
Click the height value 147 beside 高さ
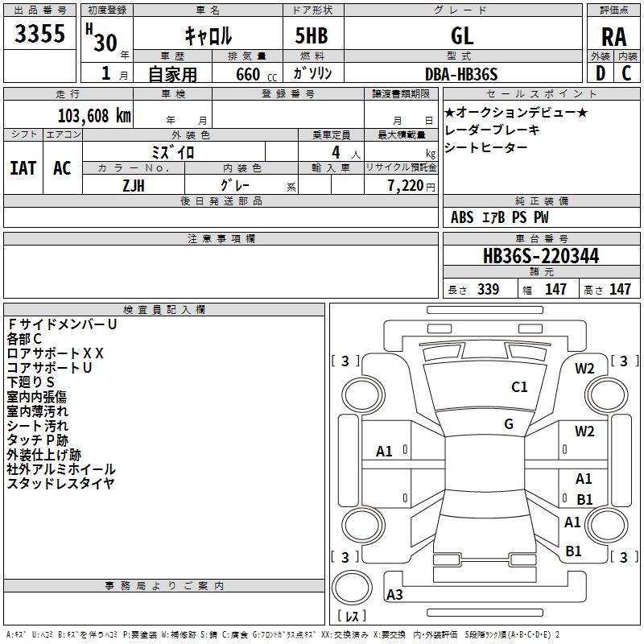(620, 290)
